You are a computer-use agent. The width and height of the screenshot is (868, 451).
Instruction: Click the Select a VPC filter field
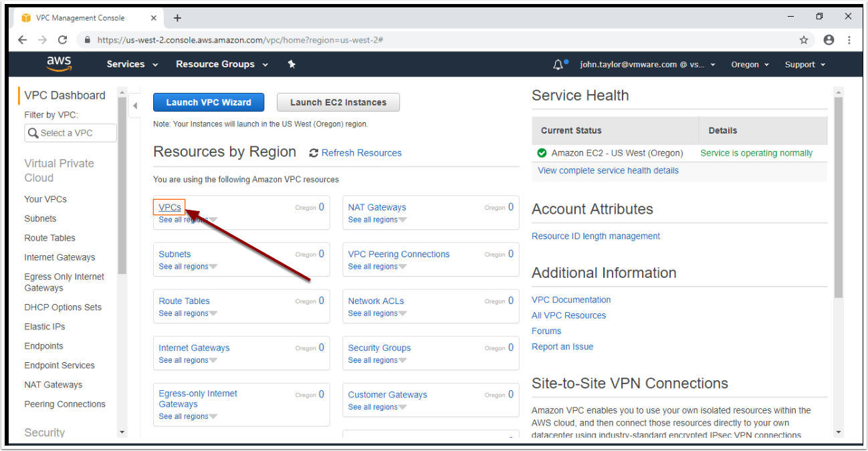[x=70, y=133]
